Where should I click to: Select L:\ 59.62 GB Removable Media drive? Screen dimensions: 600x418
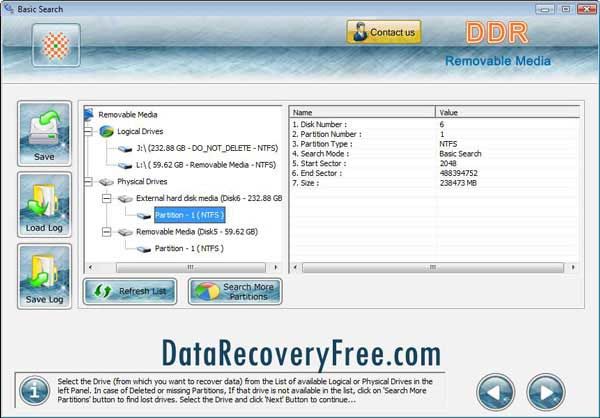tap(206, 165)
